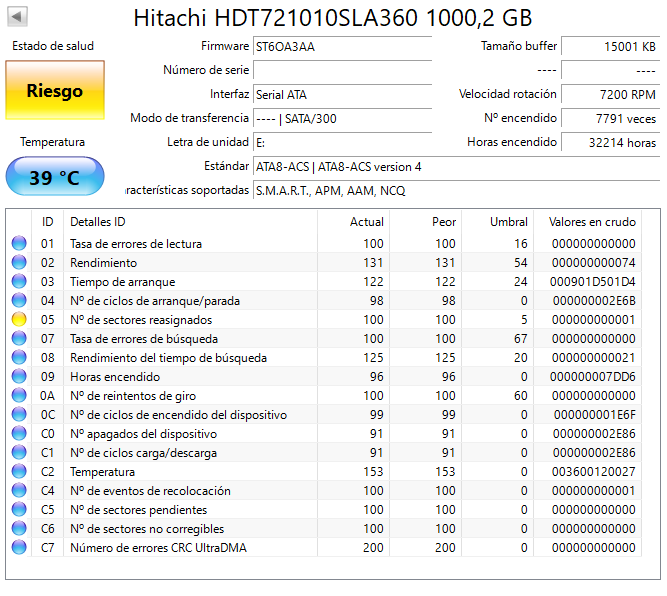Select the Firmware field ST6OA3AA
The image size is (667, 596).
(342, 46)
